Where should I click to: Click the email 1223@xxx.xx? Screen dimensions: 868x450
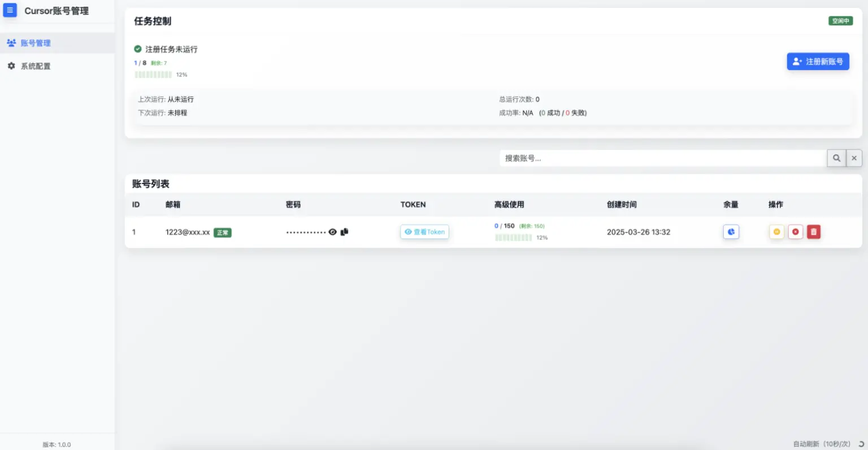188,232
